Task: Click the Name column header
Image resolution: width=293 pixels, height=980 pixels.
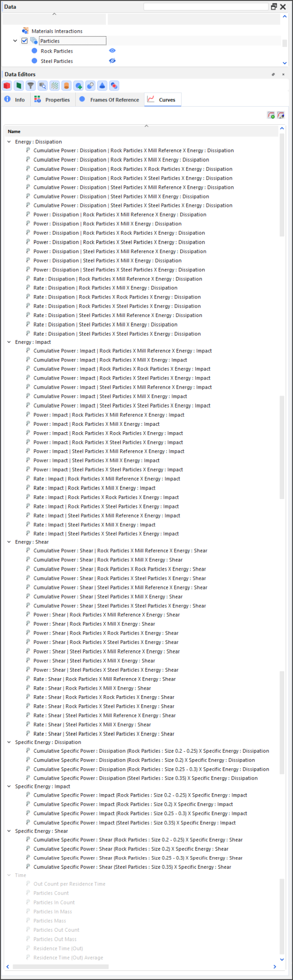Action: tap(142, 131)
